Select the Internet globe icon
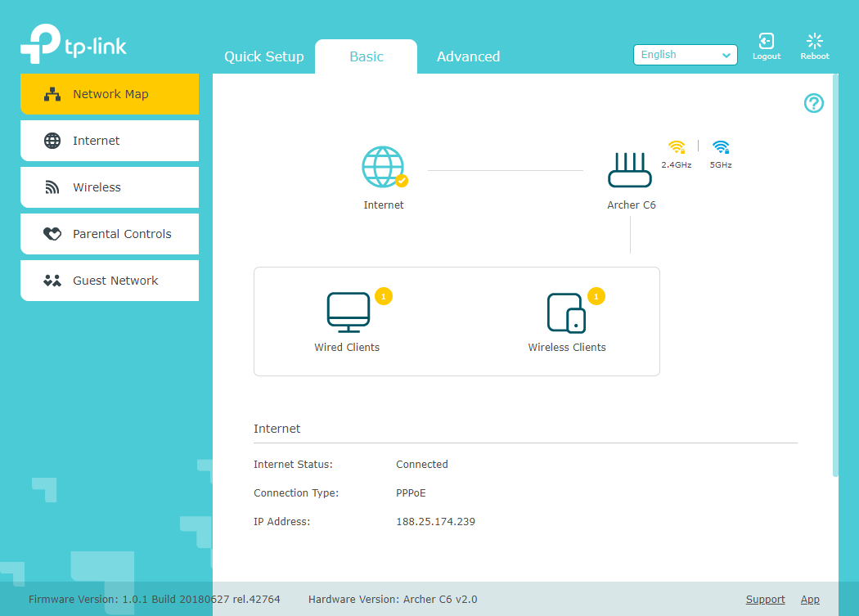The height and width of the screenshot is (616, 859). 384,167
